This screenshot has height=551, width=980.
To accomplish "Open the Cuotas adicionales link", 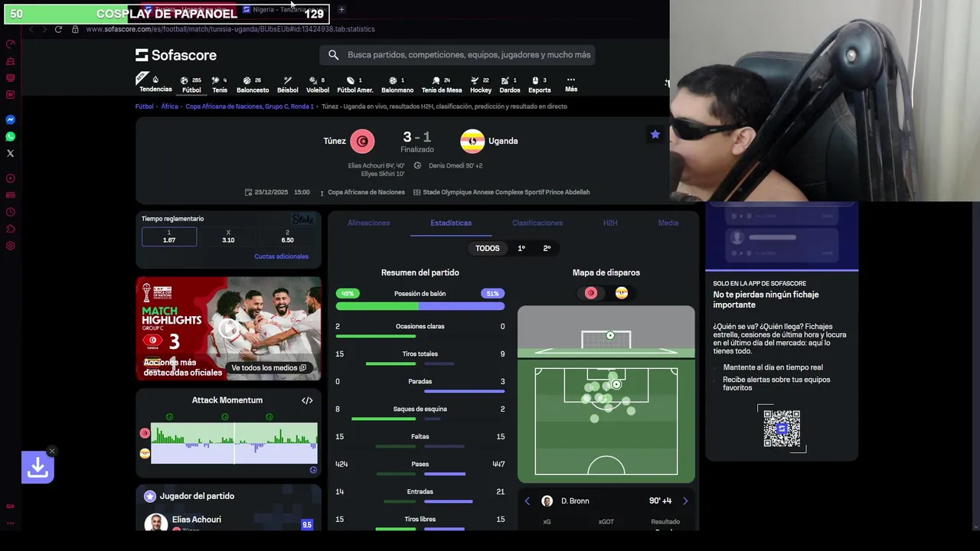I will pyautogui.click(x=281, y=256).
